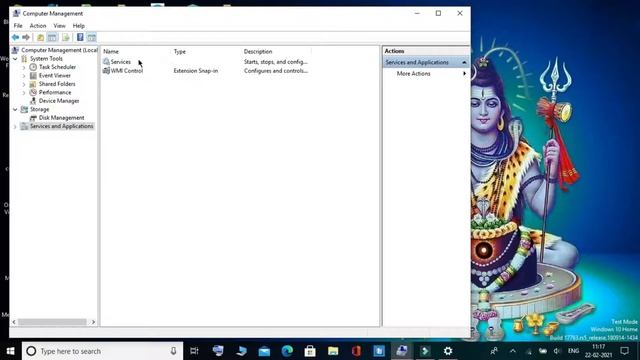Click 'Configures and controls...' description
Viewport: 640px width, 360px height.
tap(276, 71)
